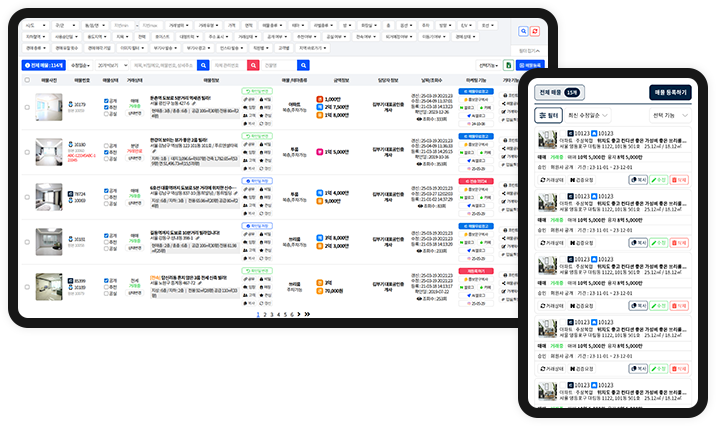Screen dimensions: 716x426
Task: Click the blue 전체 매물 114개 button
Action: click(43, 65)
